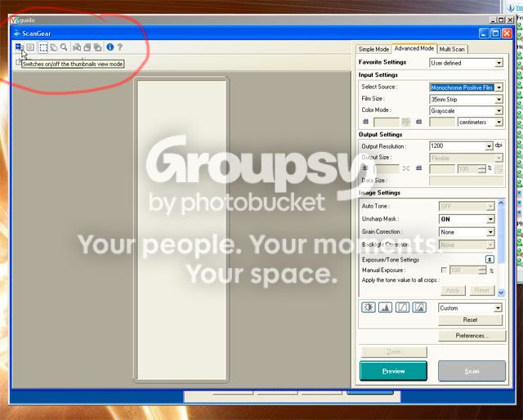Choose the eraser-shaped move image tool

(54, 47)
